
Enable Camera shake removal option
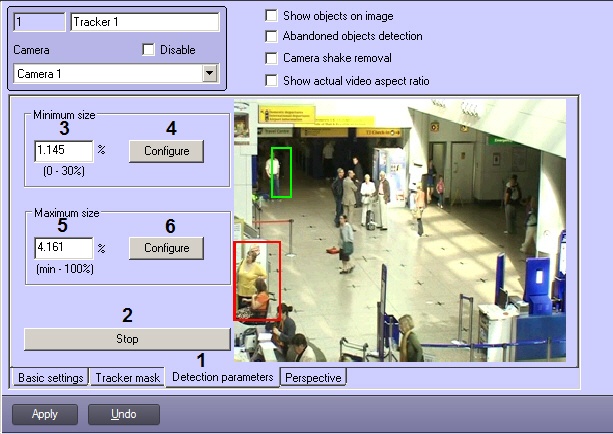[x=271, y=58]
